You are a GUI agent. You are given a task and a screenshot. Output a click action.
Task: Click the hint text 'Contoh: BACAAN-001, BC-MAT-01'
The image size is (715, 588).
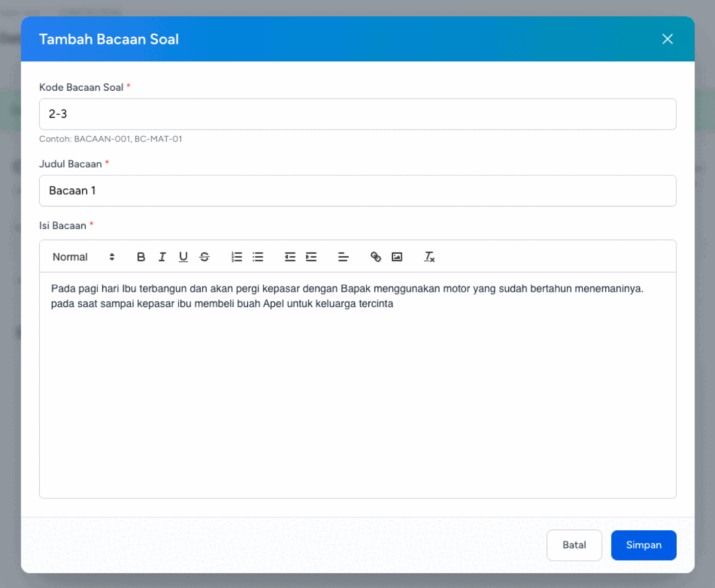111,139
